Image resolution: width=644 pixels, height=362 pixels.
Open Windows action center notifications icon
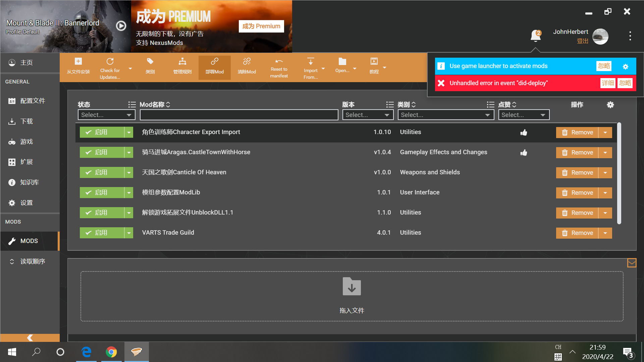coord(628,353)
